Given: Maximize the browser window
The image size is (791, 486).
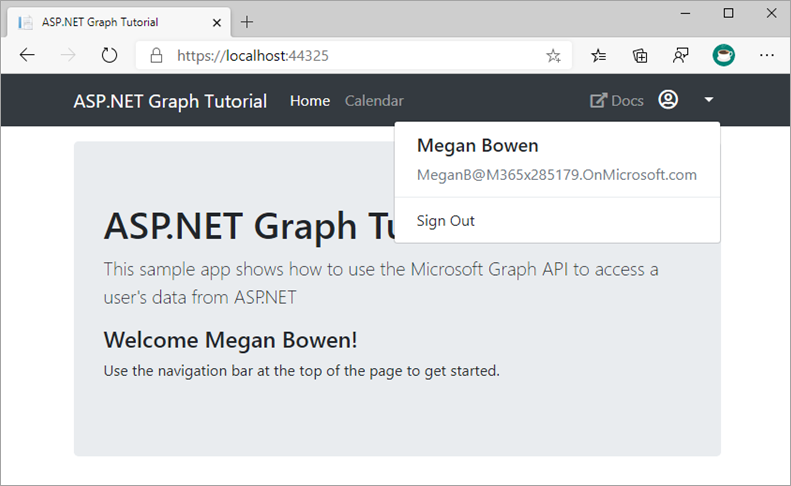Looking at the screenshot, I should point(728,13).
